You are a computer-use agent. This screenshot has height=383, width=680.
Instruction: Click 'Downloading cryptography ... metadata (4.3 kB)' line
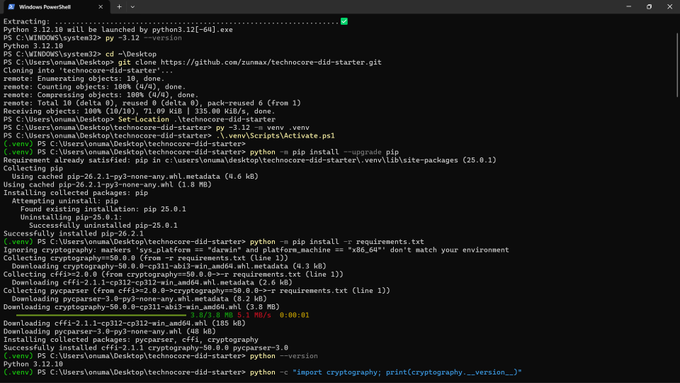point(169,266)
